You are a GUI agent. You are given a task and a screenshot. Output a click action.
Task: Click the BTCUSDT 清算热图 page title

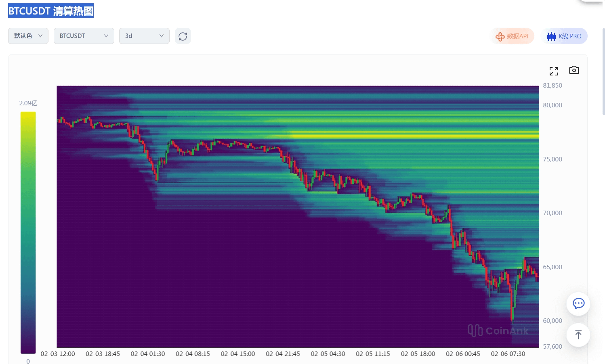pyautogui.click(x=51, y=11)
